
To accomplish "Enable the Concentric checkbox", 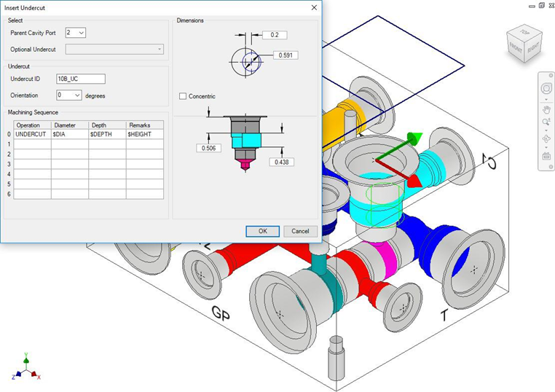I will click(183, 96).
